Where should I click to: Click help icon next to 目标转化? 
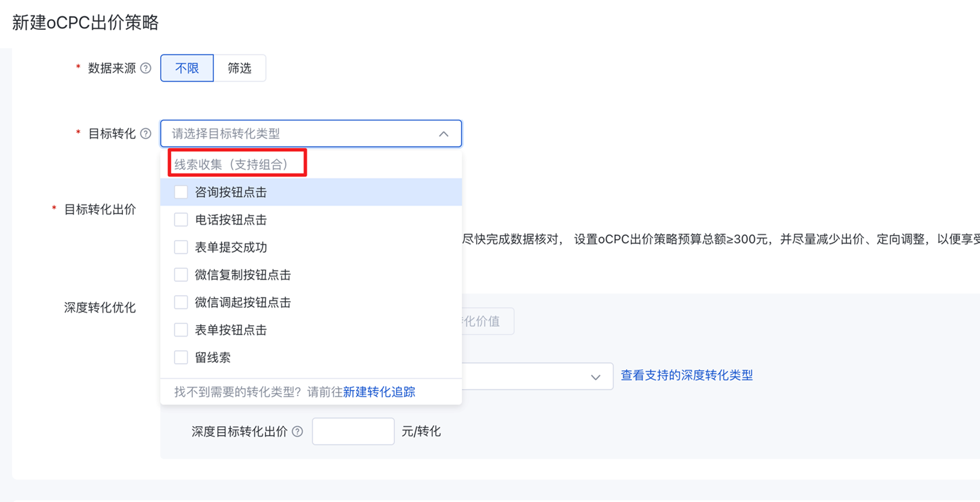pos(146,134)
